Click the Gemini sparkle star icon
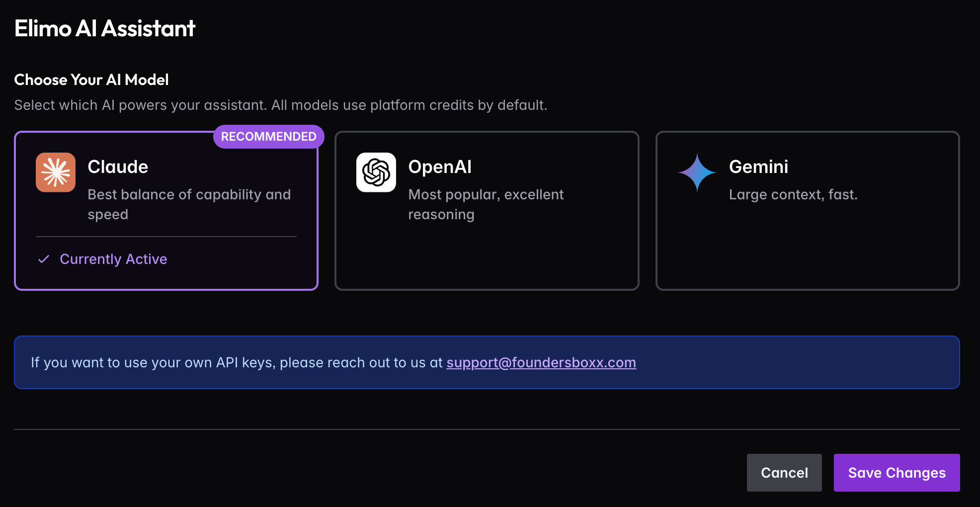This screenshot has height=507, width=980. [697, 172]
